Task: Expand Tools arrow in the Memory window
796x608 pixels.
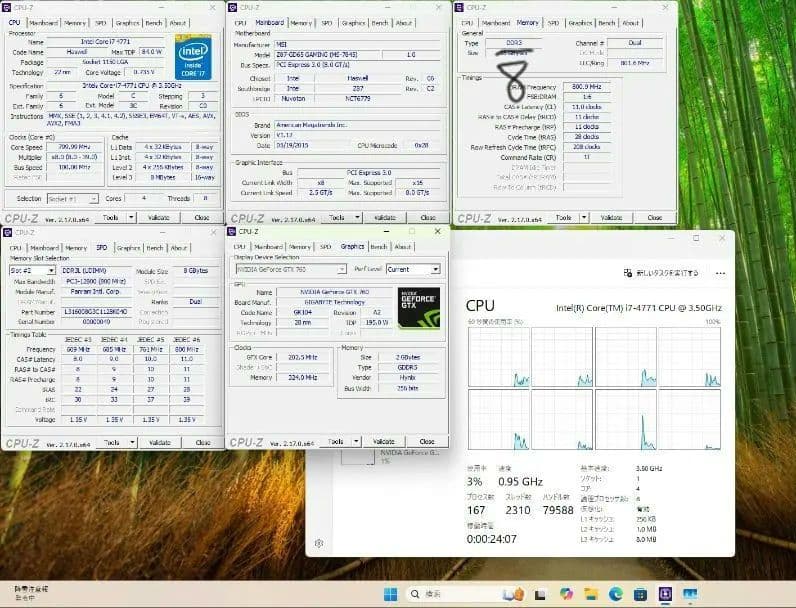Action: [584, 218]
